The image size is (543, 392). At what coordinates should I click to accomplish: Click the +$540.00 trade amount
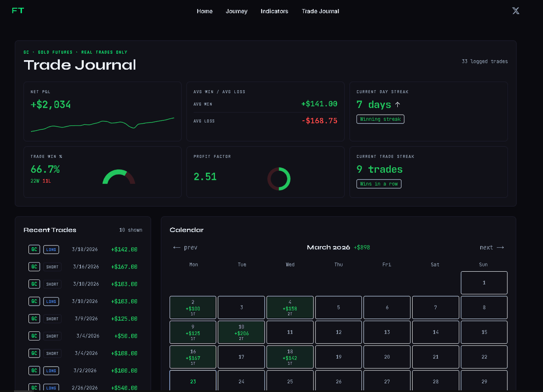tap(124, 387)
